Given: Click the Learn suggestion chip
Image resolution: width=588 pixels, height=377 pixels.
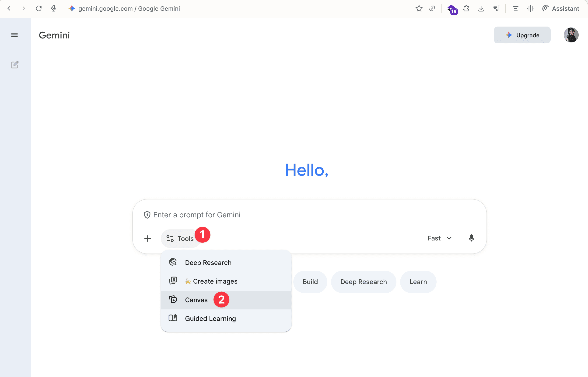Looking at the screenshot, I should click(418, 282).
